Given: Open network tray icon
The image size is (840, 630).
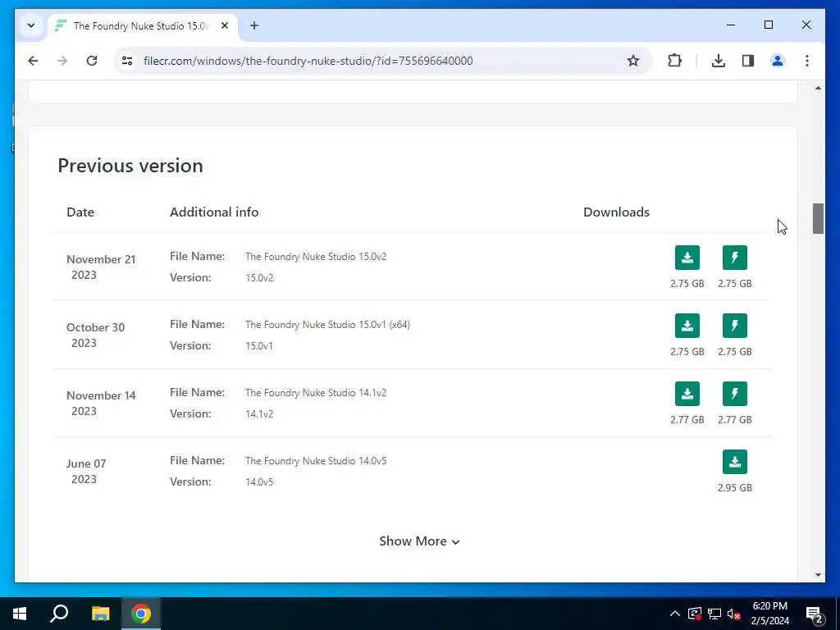Looking at the screenshot, I should click(714, 614).
